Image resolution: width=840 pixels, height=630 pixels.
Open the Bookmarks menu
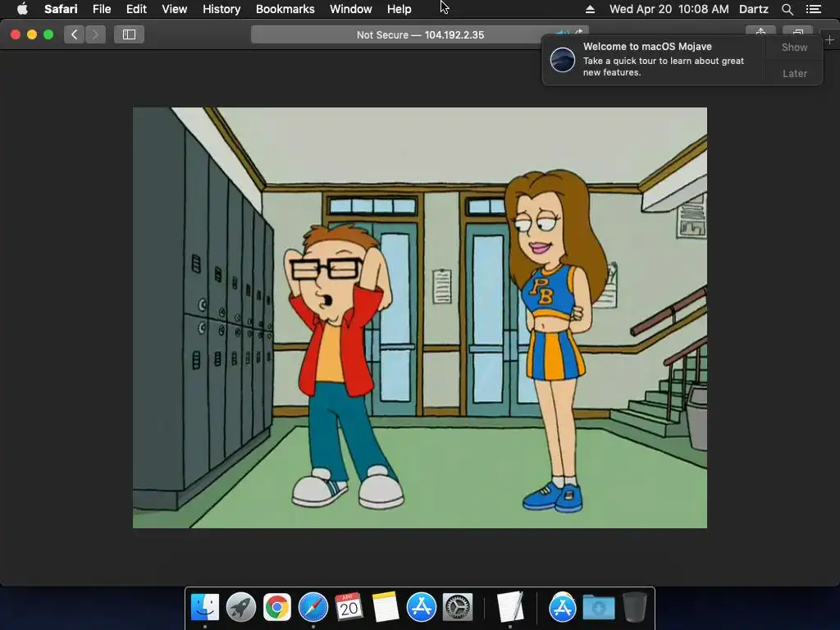285,9
